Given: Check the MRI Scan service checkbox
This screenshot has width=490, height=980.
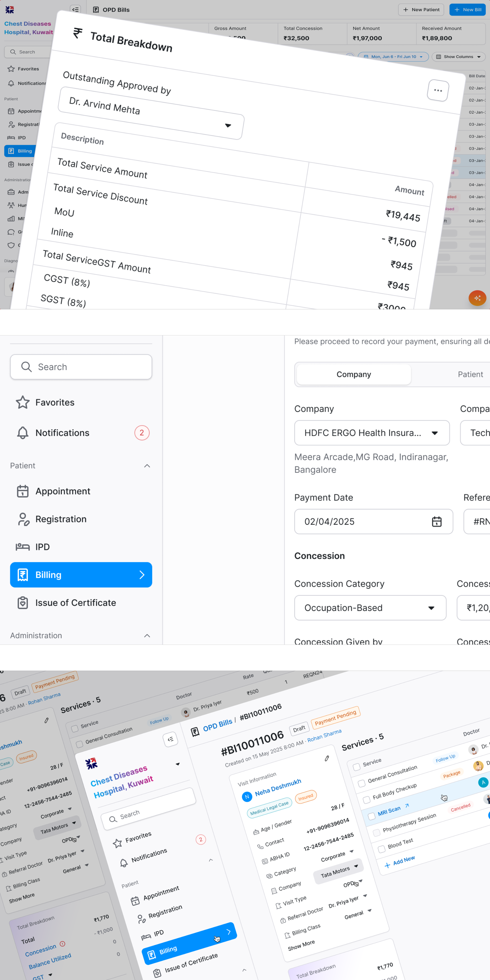Looking at the screenshot, I should (371, 816).
